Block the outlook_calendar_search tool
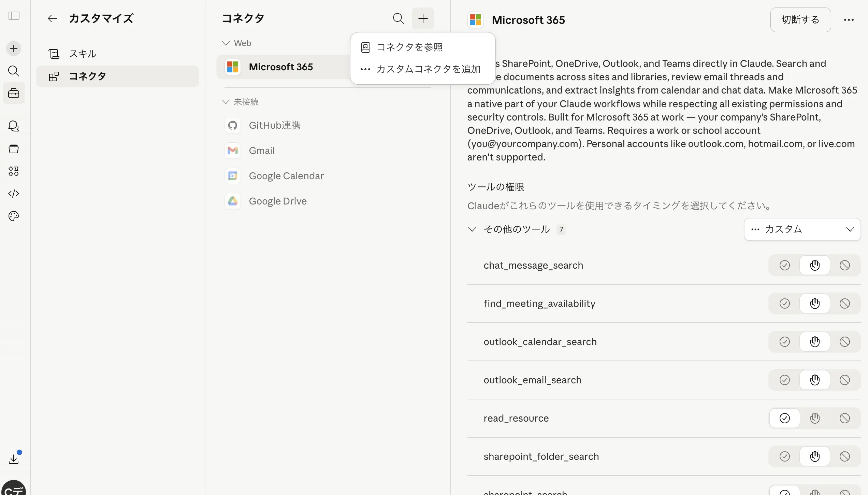The image size is (868, 495). pyautogui.click(x=845, y=342)
